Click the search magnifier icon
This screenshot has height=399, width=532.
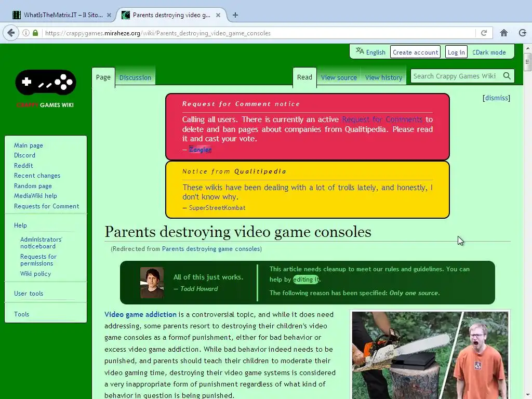tap(507, 76)
